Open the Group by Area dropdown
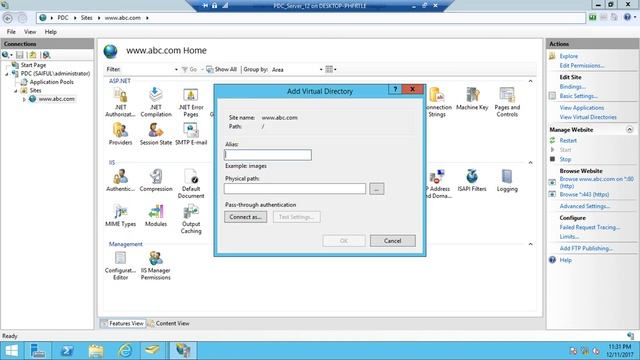 (x=321, y=69)
